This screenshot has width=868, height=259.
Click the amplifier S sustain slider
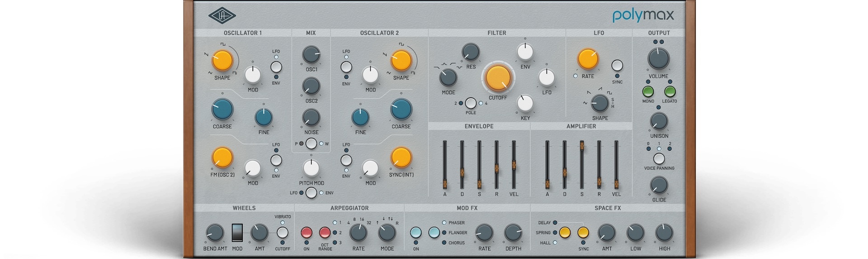[582, 165]
